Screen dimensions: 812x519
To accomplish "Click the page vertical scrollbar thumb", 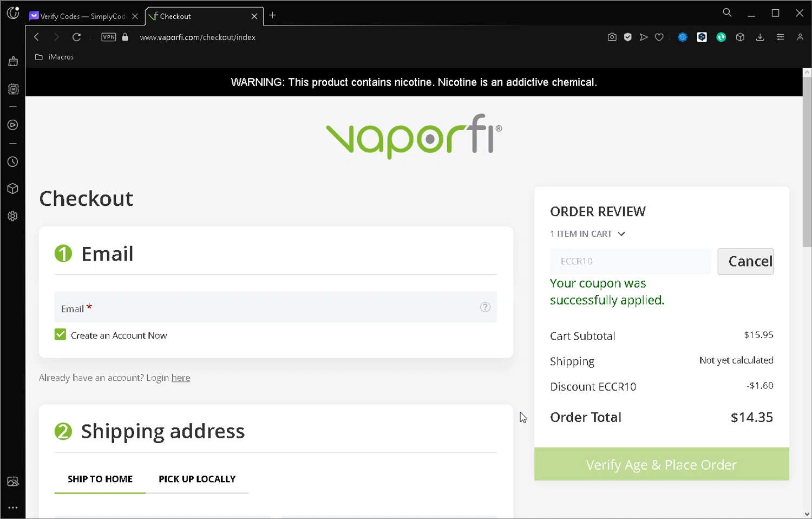I will [807, 161].
